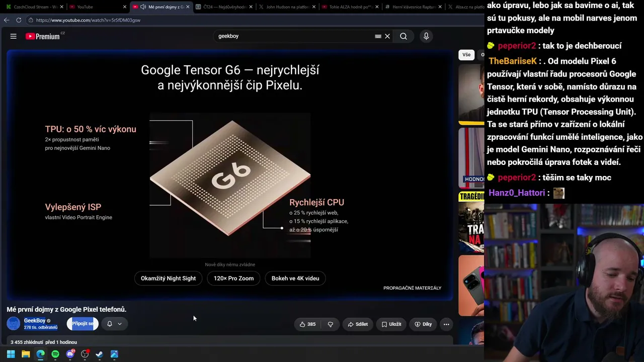
Task: Click the G6 chip graphic in video
Action: click(x=230, y=177)
